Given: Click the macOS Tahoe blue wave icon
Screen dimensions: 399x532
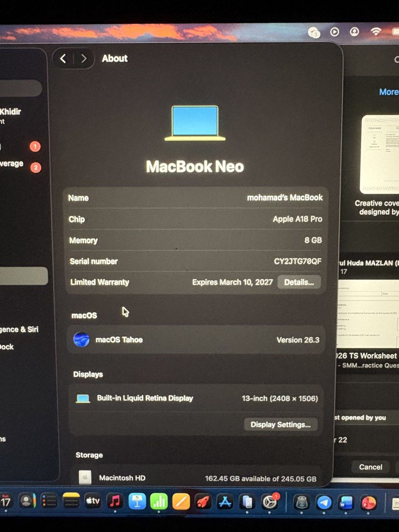Looking at the screenshot, I should click(81, 339).
